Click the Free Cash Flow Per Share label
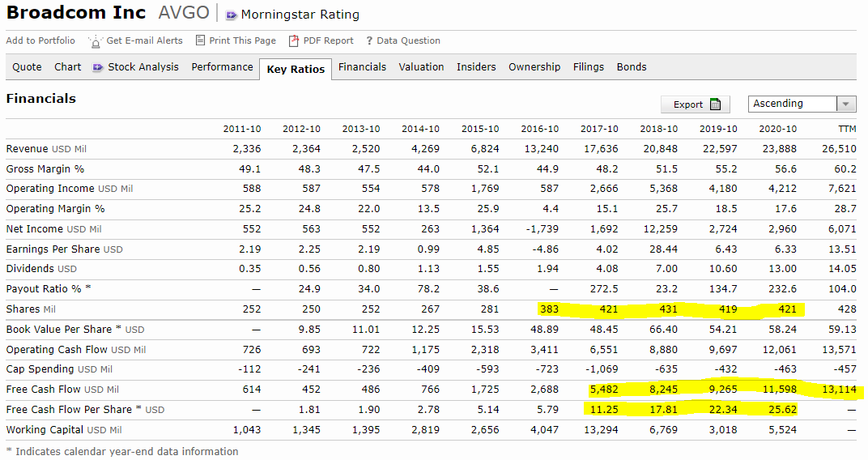868x460 pixels. [85, 410]
